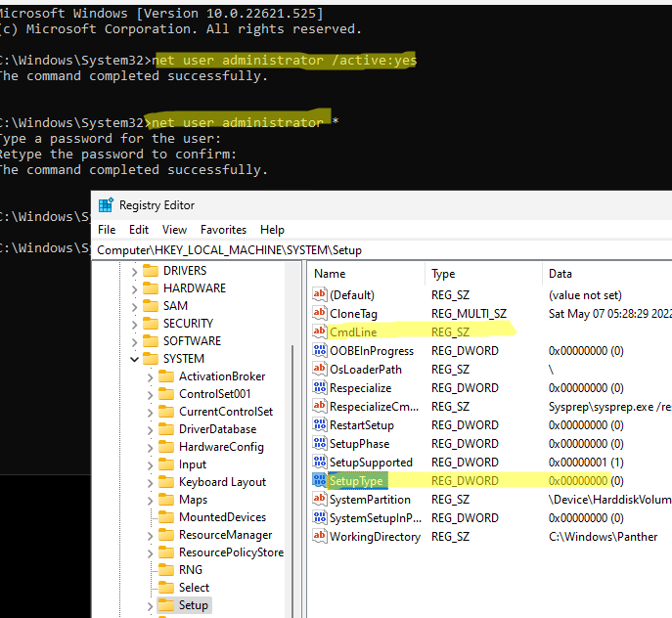Select the RNG folder icon
This screenshot has height=618, width=672.
pos(166,569)
